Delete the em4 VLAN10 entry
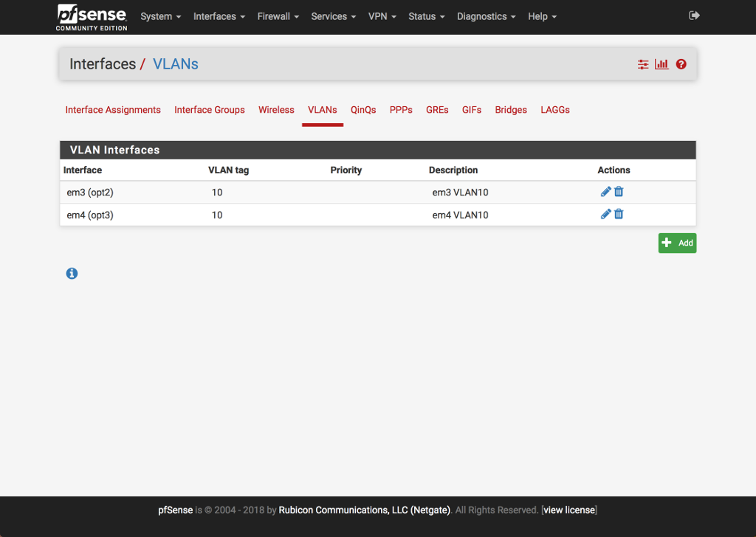 pyautogui.click(x=619, y=215)
